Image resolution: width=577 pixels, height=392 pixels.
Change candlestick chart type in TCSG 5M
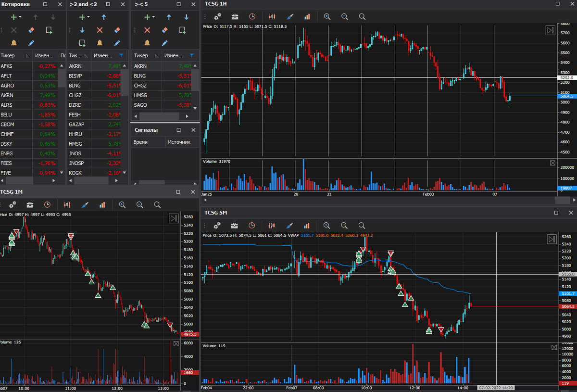[x=272, y=225]
